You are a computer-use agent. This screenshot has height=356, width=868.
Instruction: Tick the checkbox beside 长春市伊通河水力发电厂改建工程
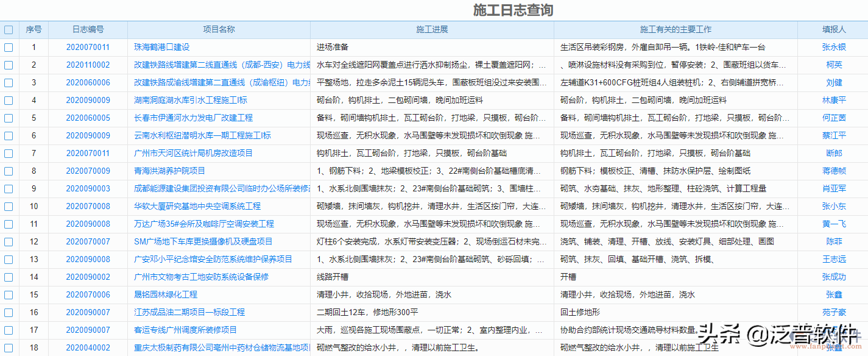click(9, 118)
